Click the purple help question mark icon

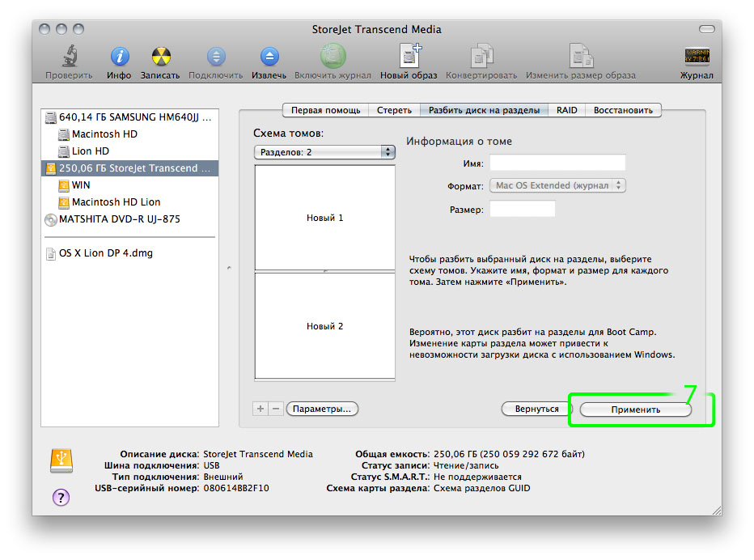click(x=61, y=497)
